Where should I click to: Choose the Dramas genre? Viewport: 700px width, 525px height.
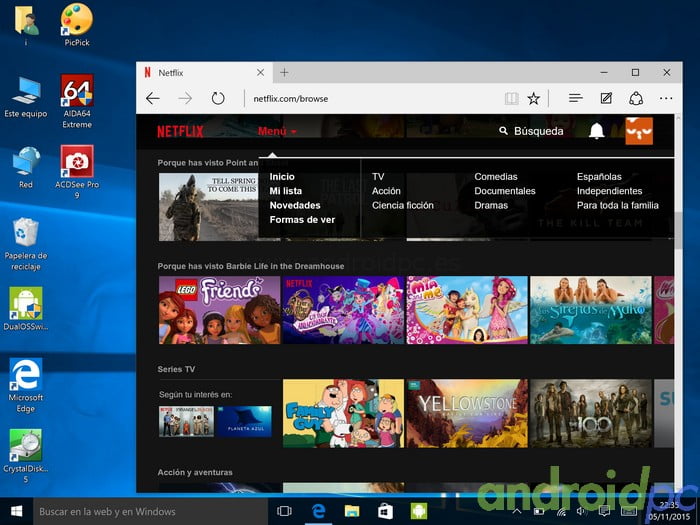(491, 205)
